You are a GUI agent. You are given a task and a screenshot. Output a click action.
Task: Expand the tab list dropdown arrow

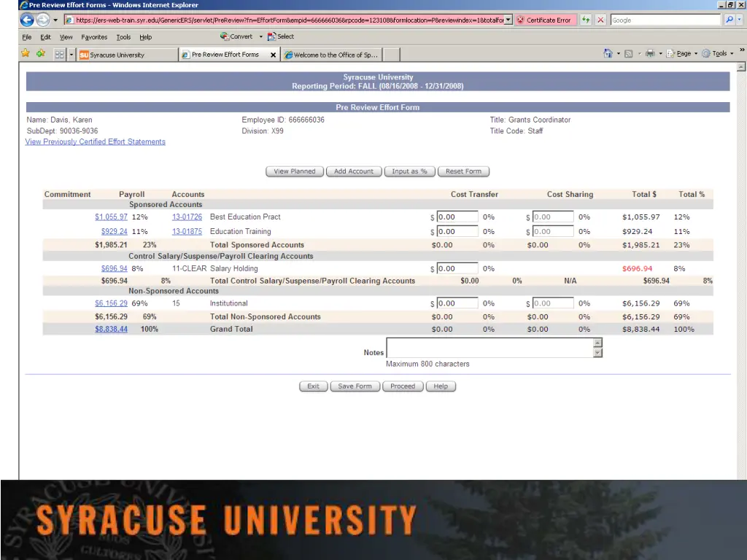pos(71,54)
